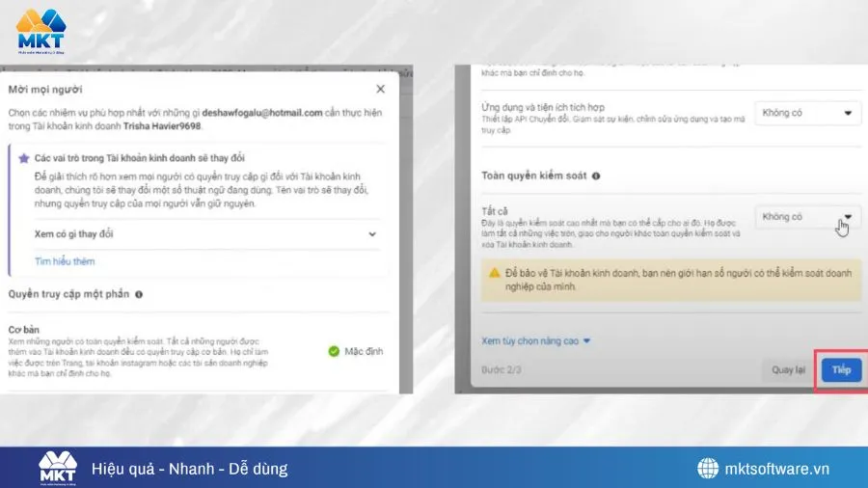This screenshot has width=868, height=488.
Task: Click the green Mặc định checkmark
Action: pyautogui.click(x=334, y=351)
